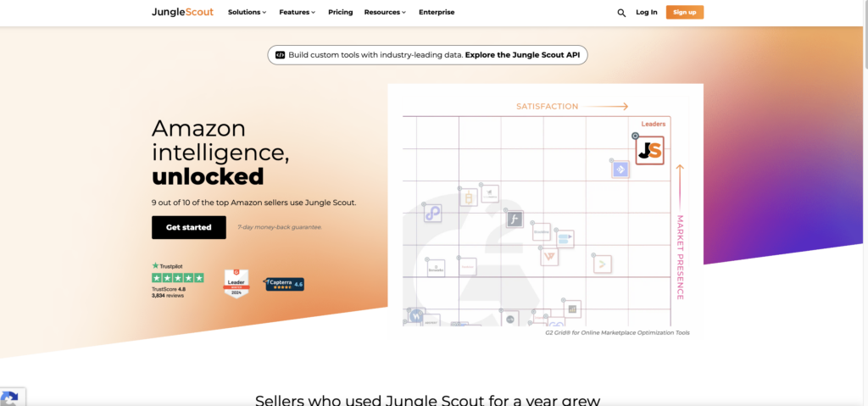Click the red W logo in grid

(549, 257)
